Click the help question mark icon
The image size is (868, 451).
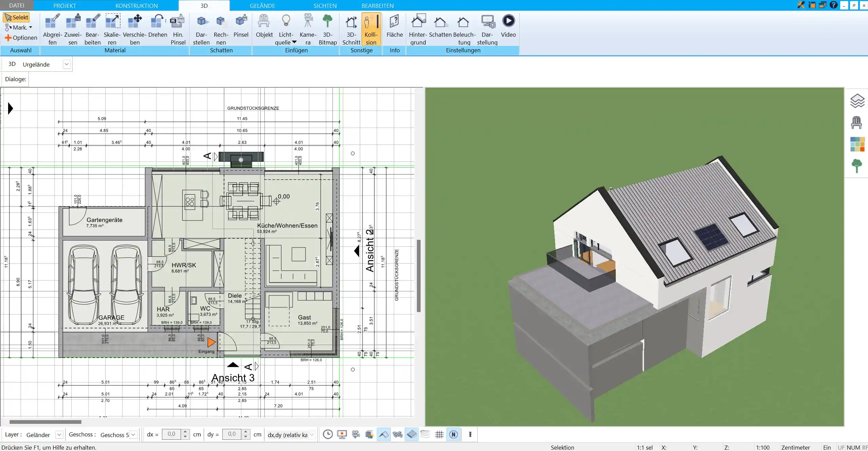pos(833,5)
